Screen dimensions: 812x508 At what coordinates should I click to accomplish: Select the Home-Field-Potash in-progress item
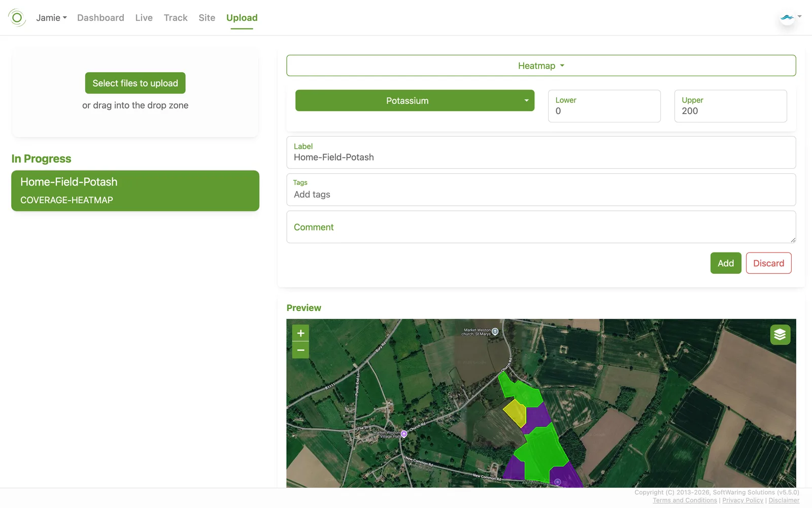click(135, 190)
